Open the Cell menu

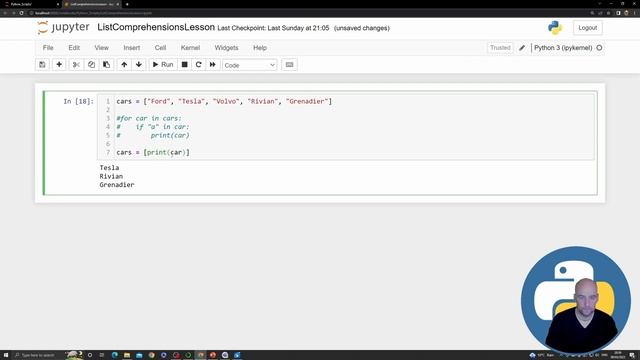(160, 48)
